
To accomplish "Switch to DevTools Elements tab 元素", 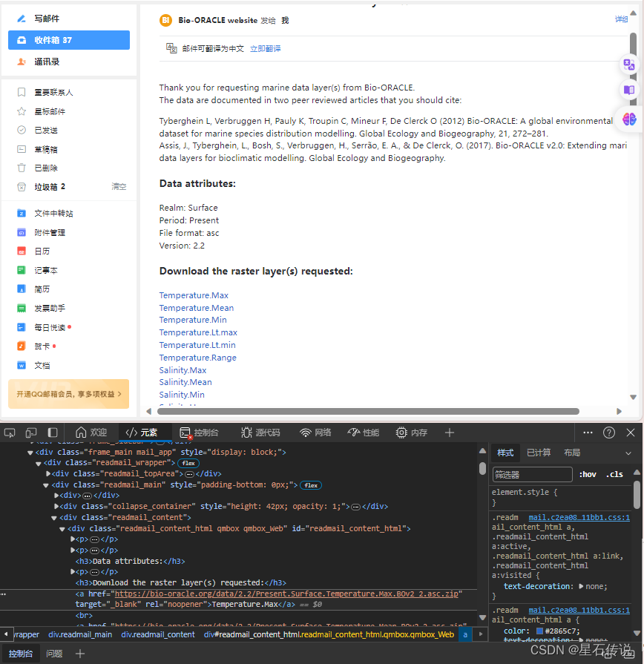I will point(142,433).
